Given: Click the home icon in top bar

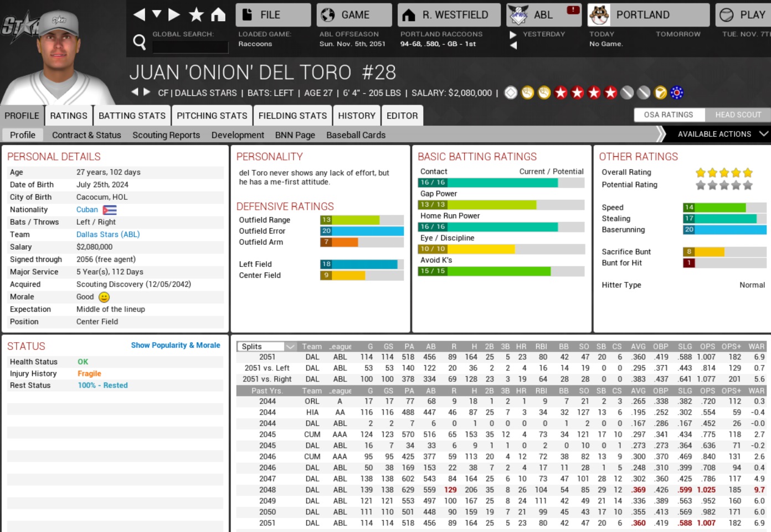Looking at the screenshot, I should [x=218, y=14].
